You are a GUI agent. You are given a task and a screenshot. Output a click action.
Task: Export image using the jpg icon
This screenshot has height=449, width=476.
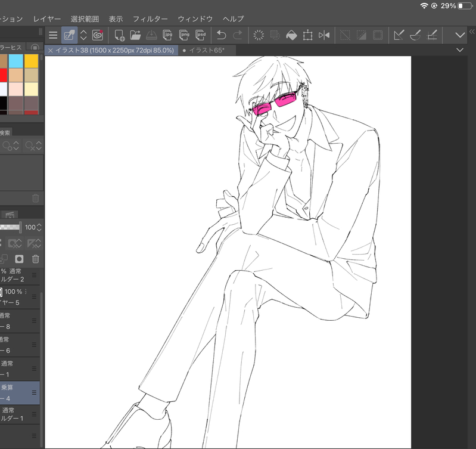pyautogui.click(x=168, y=35)
